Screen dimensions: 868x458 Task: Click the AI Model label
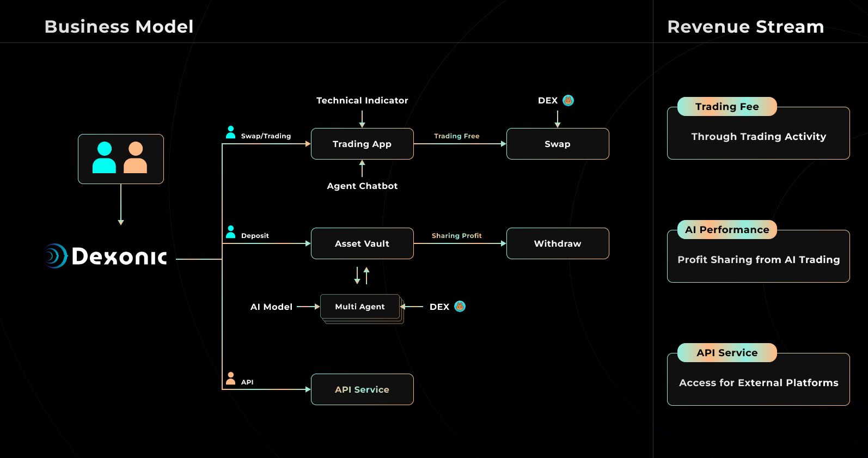click(x=271, y=307)
